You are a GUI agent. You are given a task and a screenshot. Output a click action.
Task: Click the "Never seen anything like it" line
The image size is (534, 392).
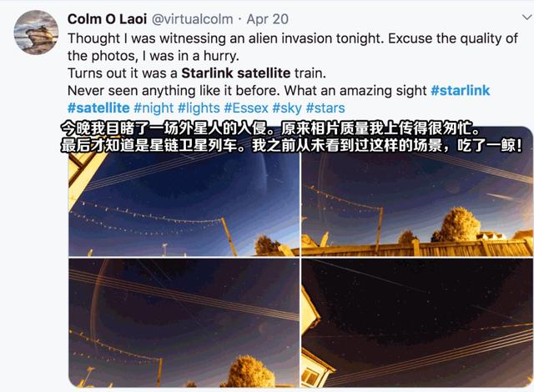click(x=167, y=90)
